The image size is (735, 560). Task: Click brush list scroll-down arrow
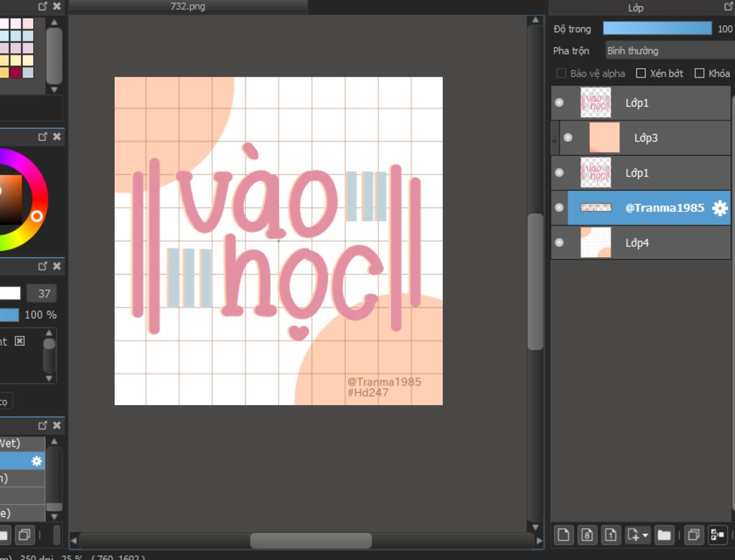point(55,516)
